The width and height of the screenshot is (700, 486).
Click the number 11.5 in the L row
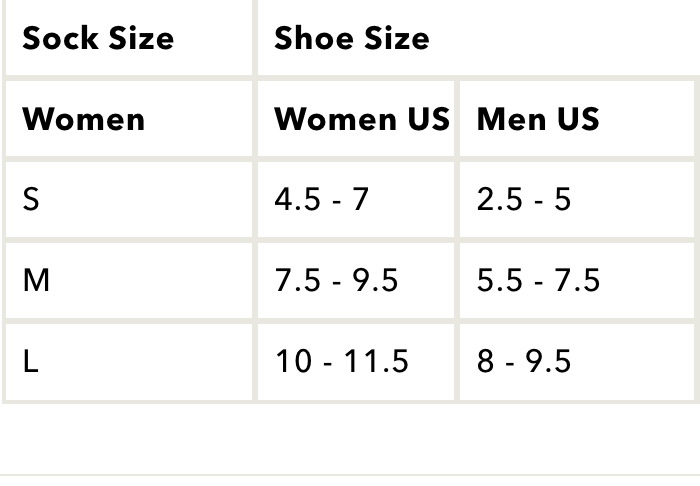(375, 361)
